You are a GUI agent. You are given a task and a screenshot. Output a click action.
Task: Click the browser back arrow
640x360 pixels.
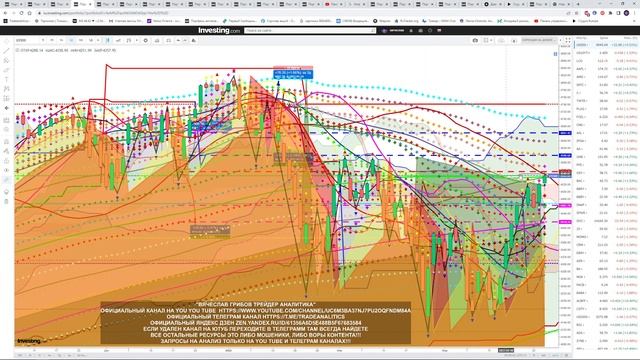pyautogui.click(x=5, y=13)
